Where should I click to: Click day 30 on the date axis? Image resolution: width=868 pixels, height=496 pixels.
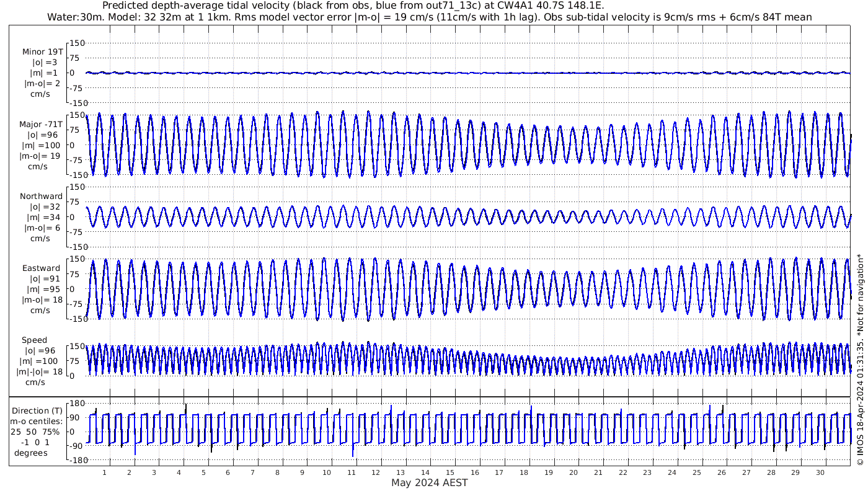pyautogui.click(x=820, y=472)
